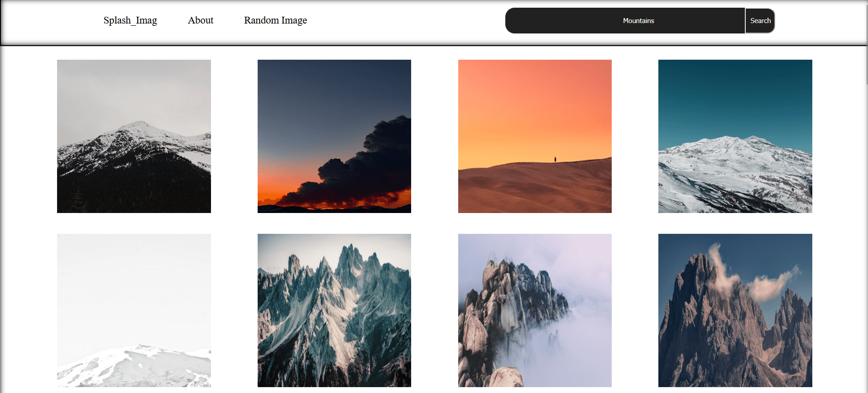This screenshot has width=868, height=393.
Task: Open the orange desert dune photo
Action: pyautogui.click(x=535, y=136)
